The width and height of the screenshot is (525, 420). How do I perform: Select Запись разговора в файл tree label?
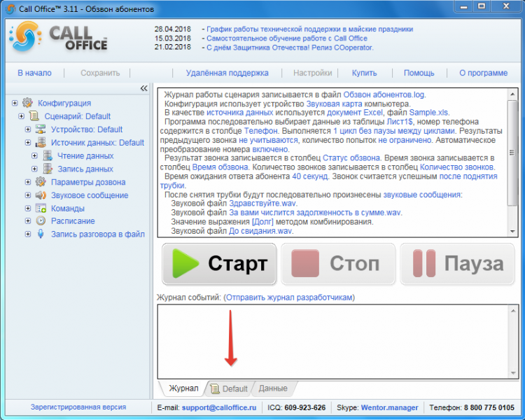click(98, 234)
